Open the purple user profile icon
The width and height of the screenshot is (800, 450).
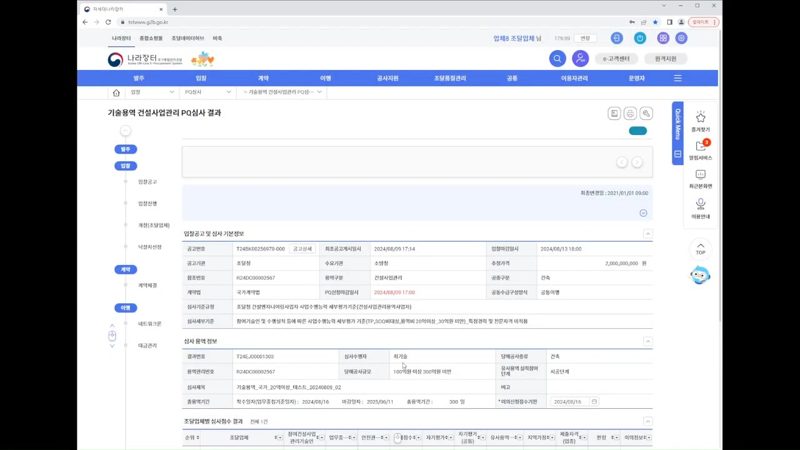click(x=580, y=59)
